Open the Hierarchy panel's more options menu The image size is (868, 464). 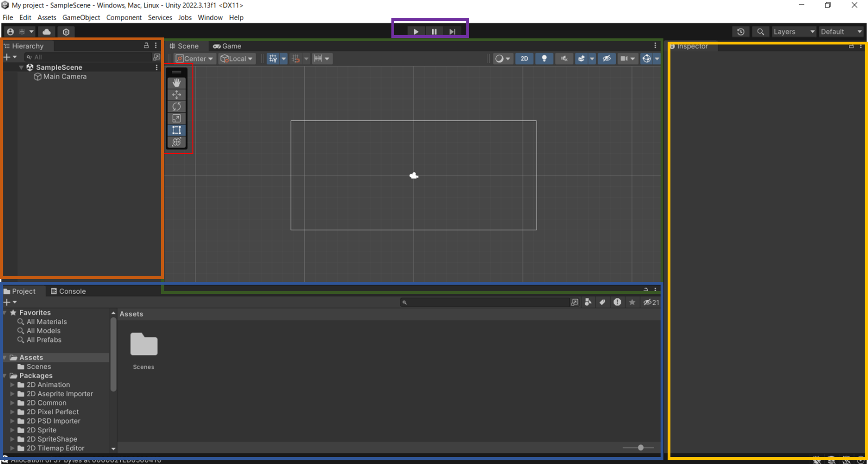coord(156,46)
